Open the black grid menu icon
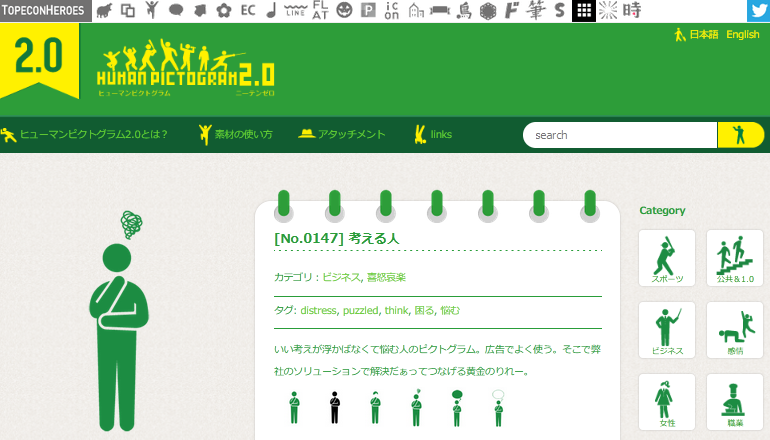770x440 pixels. (x=584, y=10)
